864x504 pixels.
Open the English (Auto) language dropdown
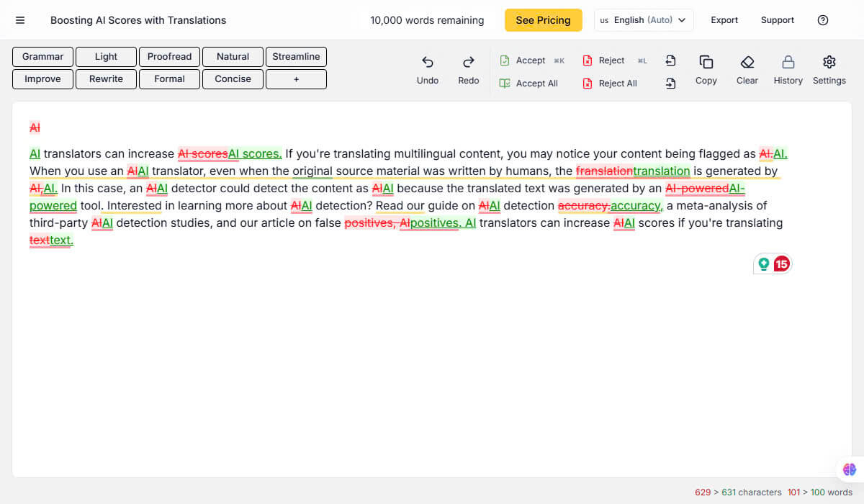pyautogui.click(x=644, y=20)
